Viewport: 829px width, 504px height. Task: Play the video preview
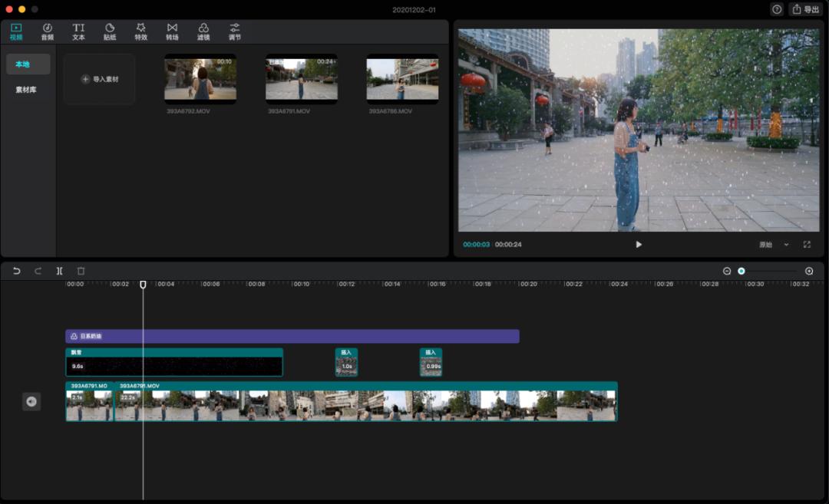pos(639,245)
